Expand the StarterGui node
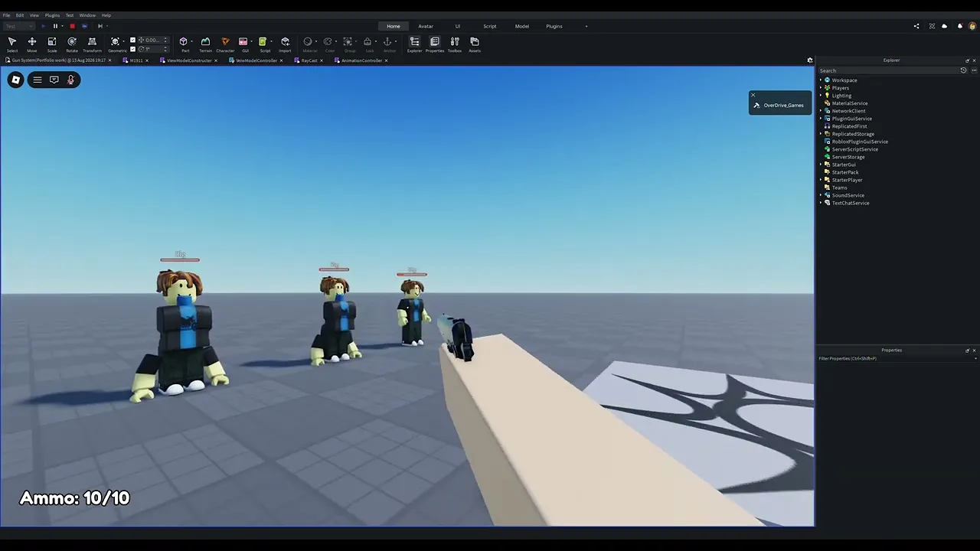 tap(821, 165)
